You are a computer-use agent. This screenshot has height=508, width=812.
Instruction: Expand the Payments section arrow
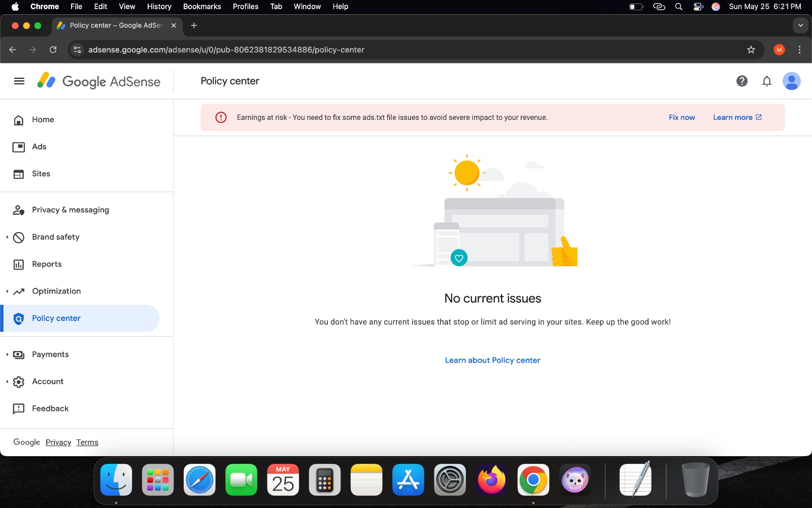pos(7,355)
